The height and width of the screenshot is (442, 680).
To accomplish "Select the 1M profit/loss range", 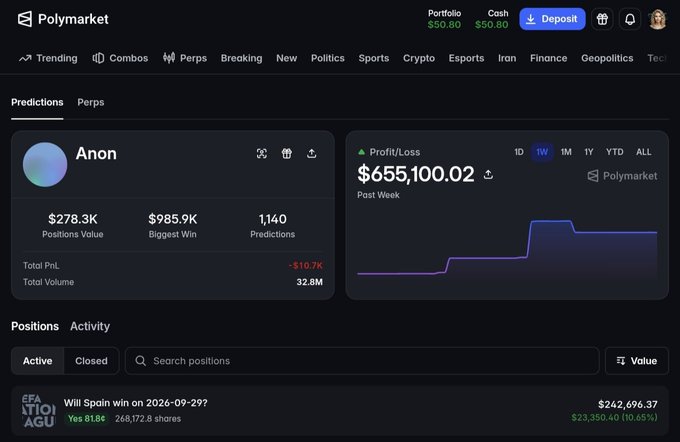I will tap(566, 152).
